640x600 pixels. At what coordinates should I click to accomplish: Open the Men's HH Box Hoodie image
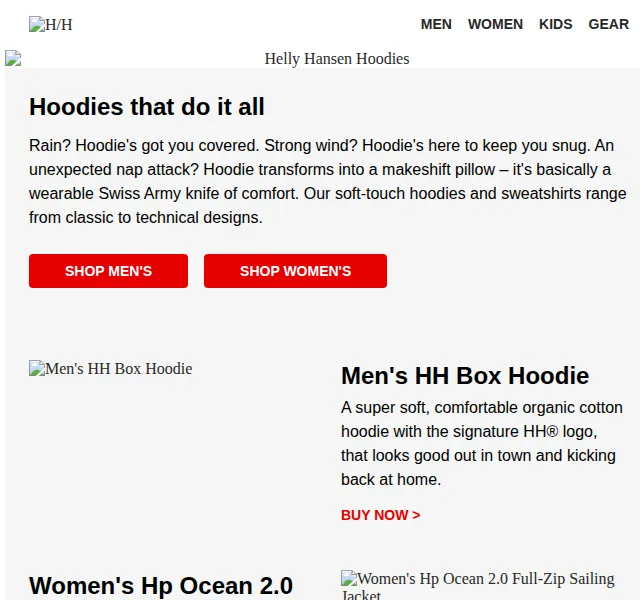pos(111,369)
